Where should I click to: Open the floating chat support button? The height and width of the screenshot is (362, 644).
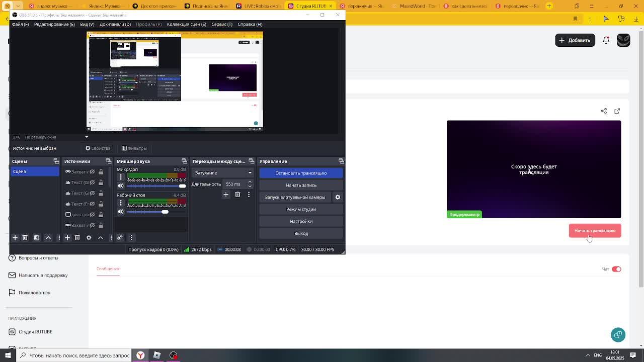(x=618, y=335)
